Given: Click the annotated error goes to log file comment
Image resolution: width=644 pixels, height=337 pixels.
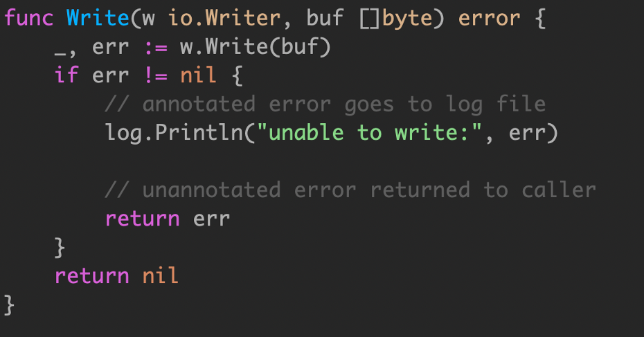Looking at the screenshot, I should [325, 104].
